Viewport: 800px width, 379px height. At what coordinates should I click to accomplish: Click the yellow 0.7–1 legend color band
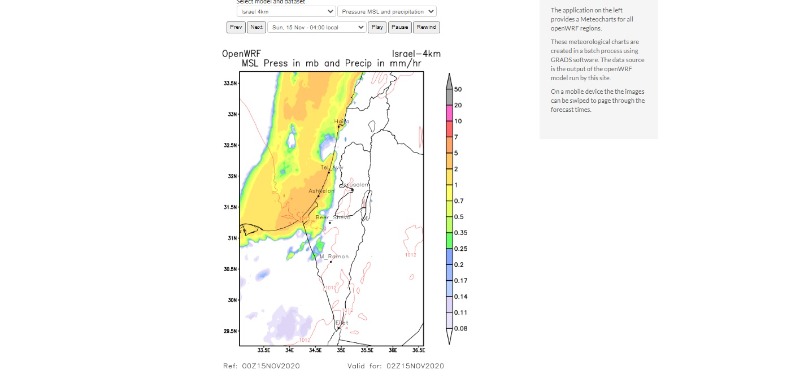[x=449, y=193]
